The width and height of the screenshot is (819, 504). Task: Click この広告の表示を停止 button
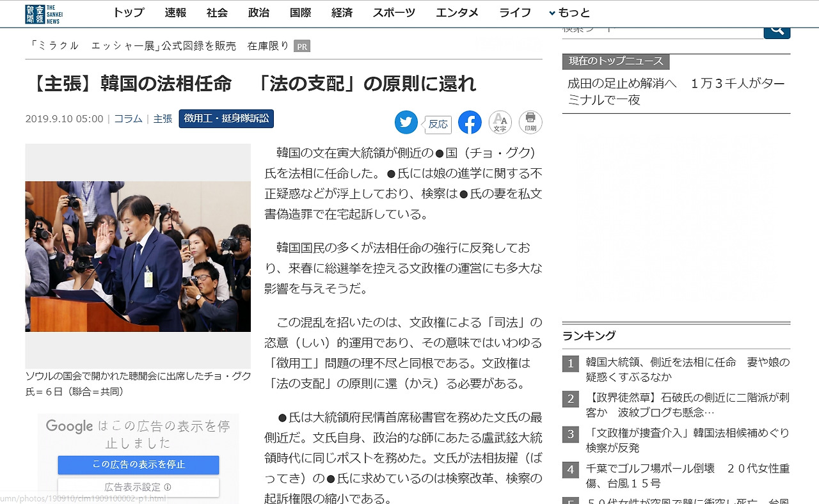(138, 464)
